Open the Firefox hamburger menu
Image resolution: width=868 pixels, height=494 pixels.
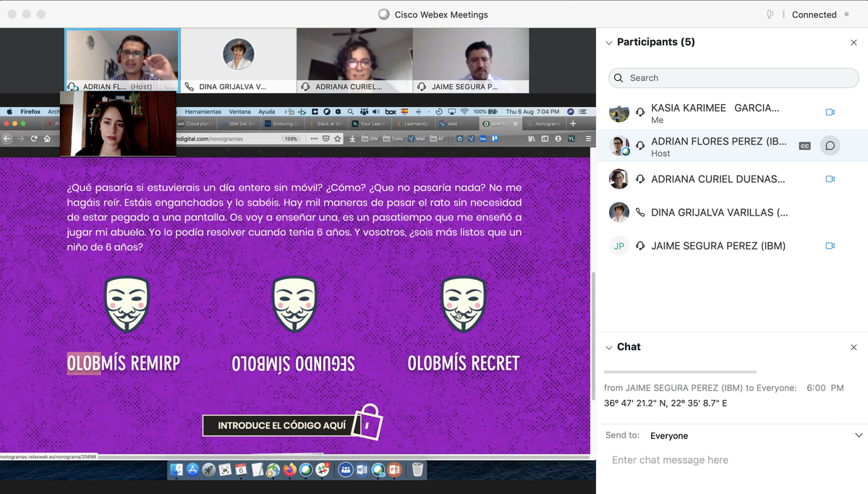click(587, 138)
